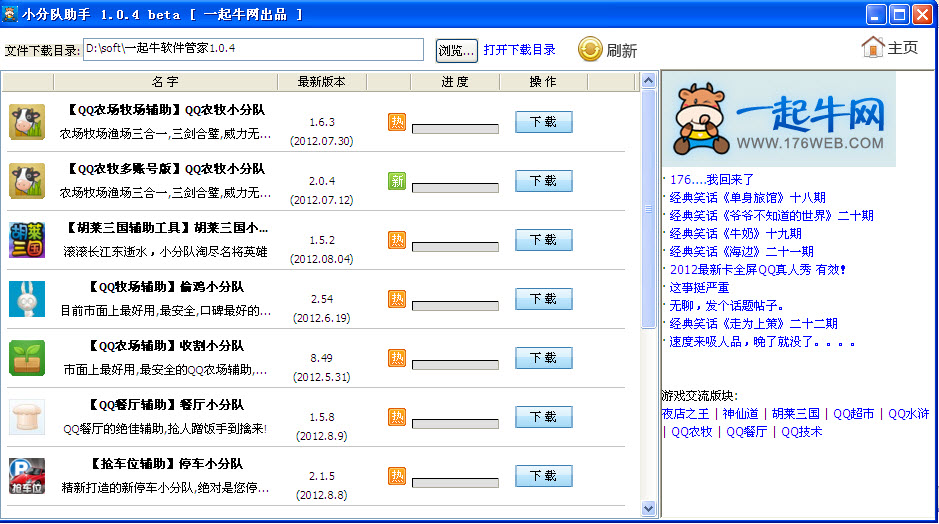Screen dimensions: 939x524
Task: Select title 【抢车位辅助】停车小分队
Action: click(x=166, y=464)
